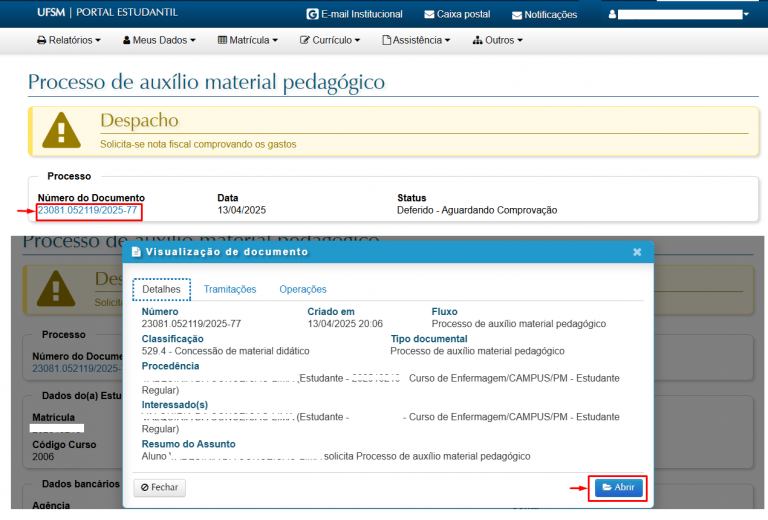This screenshot has width=768, height=520.
Task: Switch to the Tramitações tab
Action: [230, 289]
